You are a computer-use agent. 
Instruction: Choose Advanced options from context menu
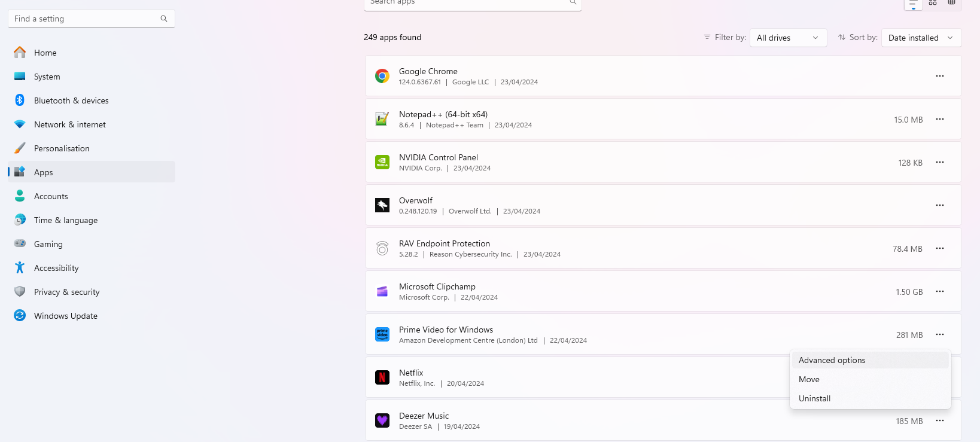[832, 360]
